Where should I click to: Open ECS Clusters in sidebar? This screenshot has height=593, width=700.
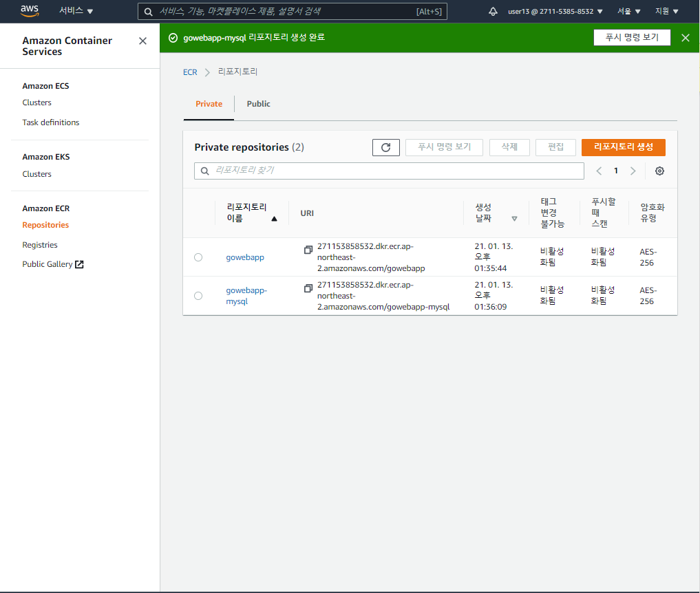click(36, 103)
